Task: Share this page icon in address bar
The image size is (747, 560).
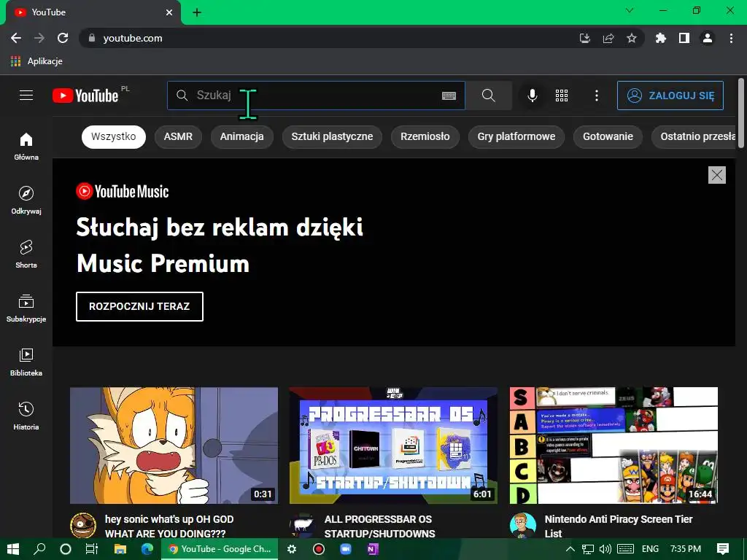Action: tap(608, 38)
